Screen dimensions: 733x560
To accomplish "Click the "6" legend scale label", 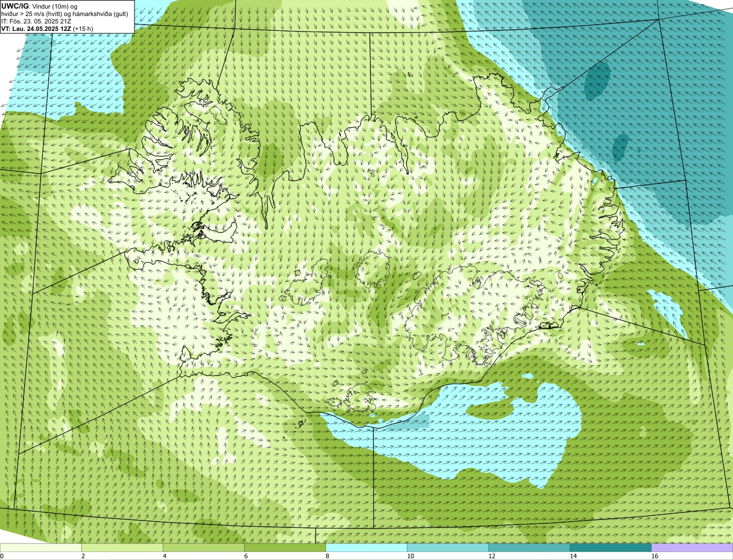I will [x=246, y=556].
